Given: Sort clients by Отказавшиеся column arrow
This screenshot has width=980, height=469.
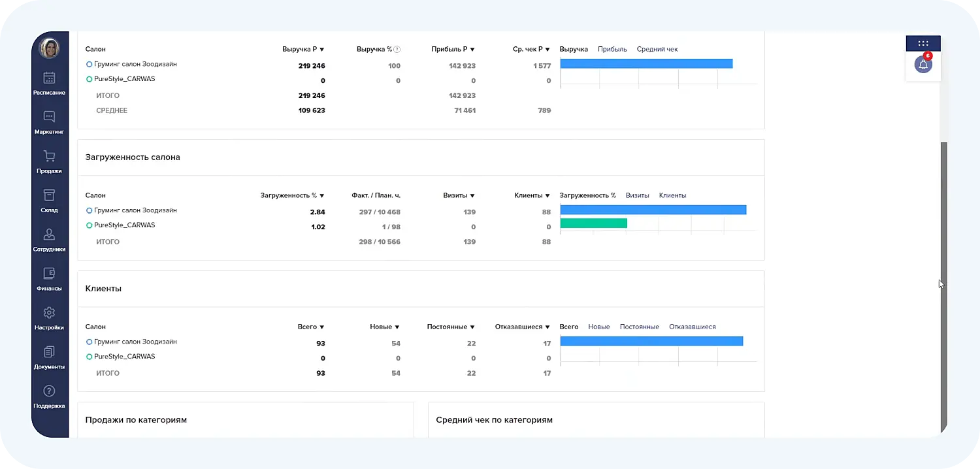Looking at the screenshot, I should (x=547, y=327).
